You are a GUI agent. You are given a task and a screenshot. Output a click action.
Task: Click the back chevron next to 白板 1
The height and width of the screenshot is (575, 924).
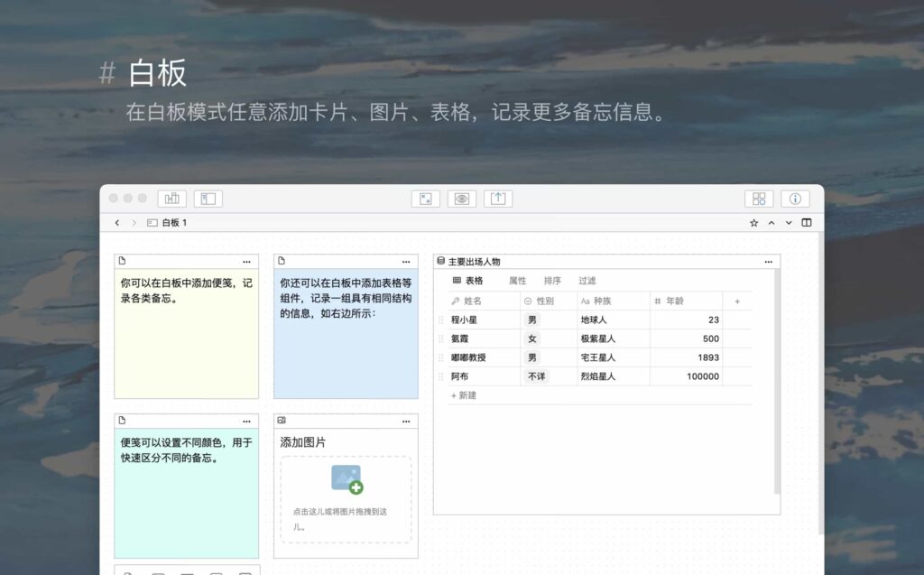(116, 222)
